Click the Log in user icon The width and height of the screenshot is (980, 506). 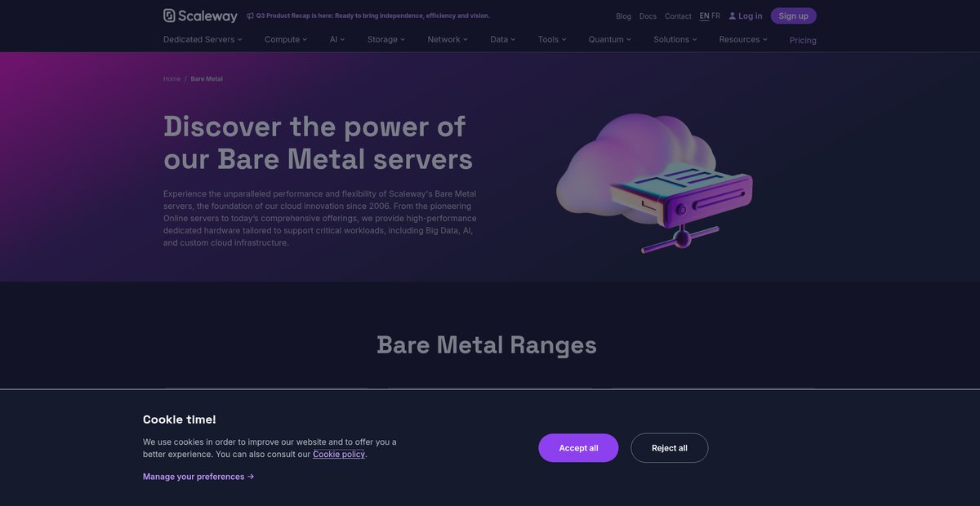pos(733,16)
